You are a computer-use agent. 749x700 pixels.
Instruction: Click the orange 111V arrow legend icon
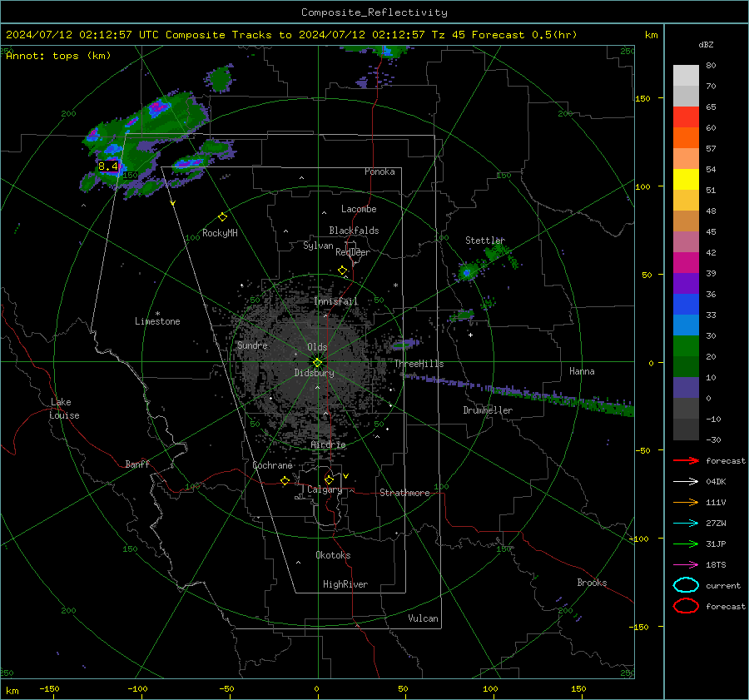pyautogui.click(x=686, y=502)
